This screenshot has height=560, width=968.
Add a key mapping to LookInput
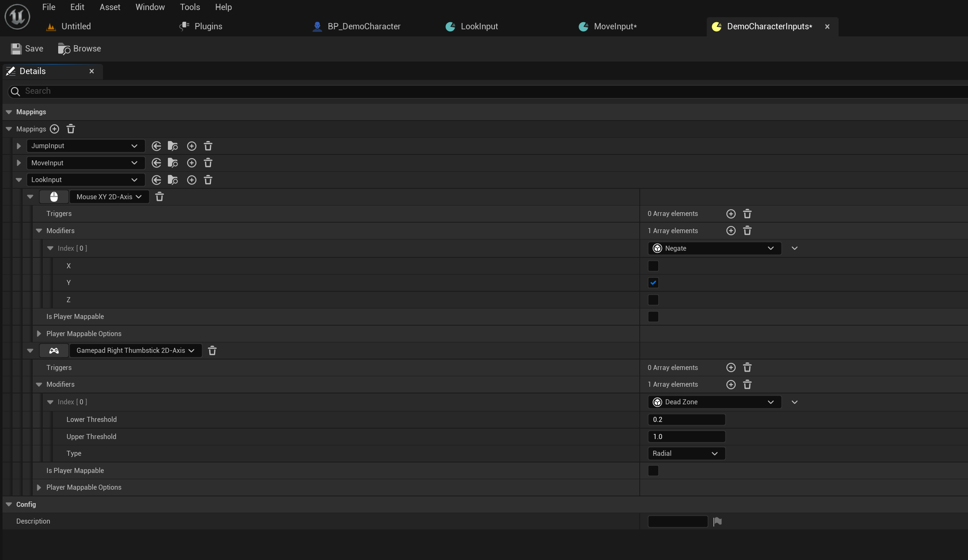click(191, 180)
